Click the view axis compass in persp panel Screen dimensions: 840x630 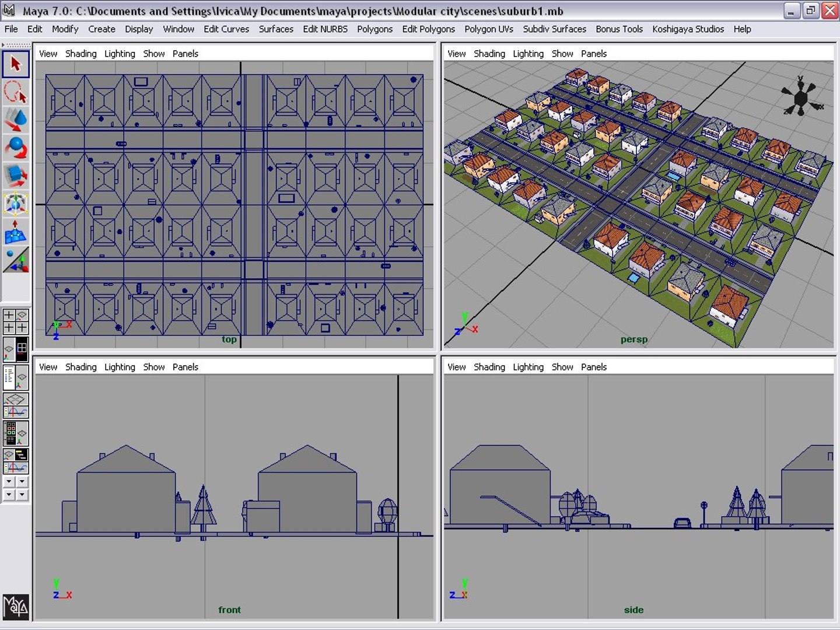801,96
